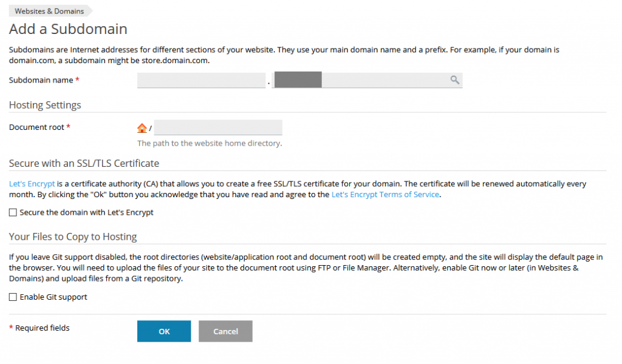
Task: Open the Let's Encrypt link
Action: coord(32,184)
